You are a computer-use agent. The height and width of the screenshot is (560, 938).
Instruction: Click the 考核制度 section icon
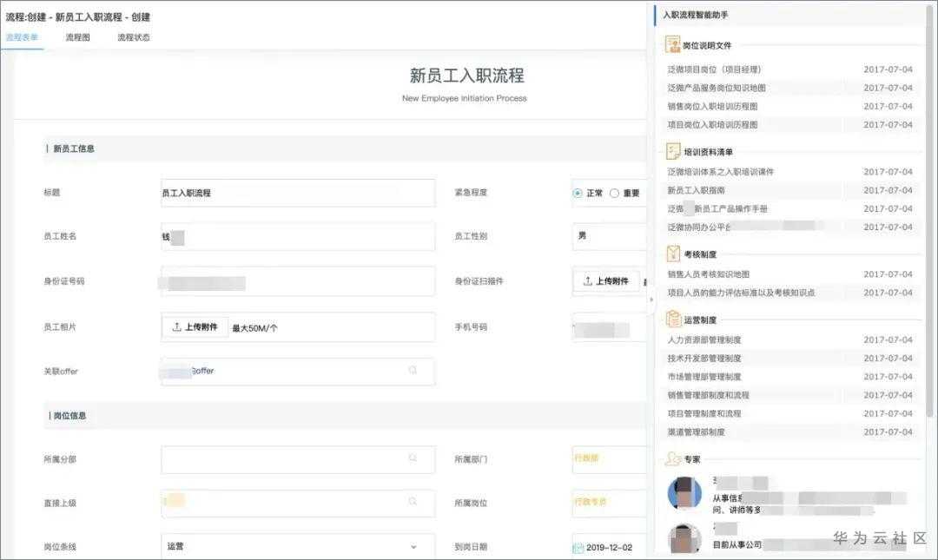pyautogui.click(x=673, y=254)
